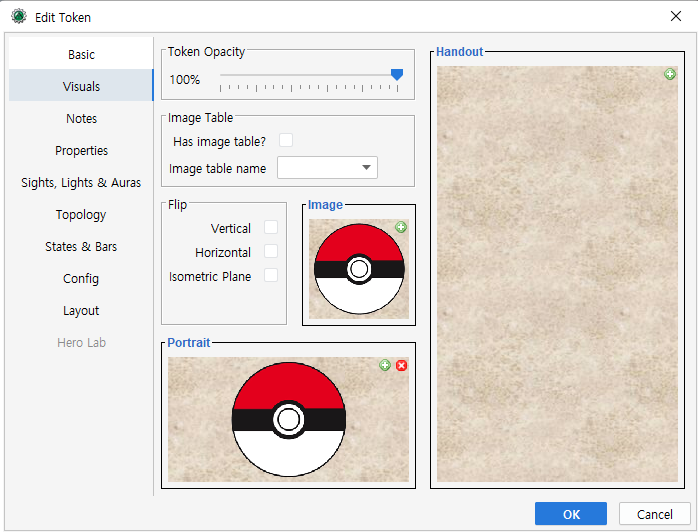Open the Layout tab
The image size is (698, 532).
81,311
